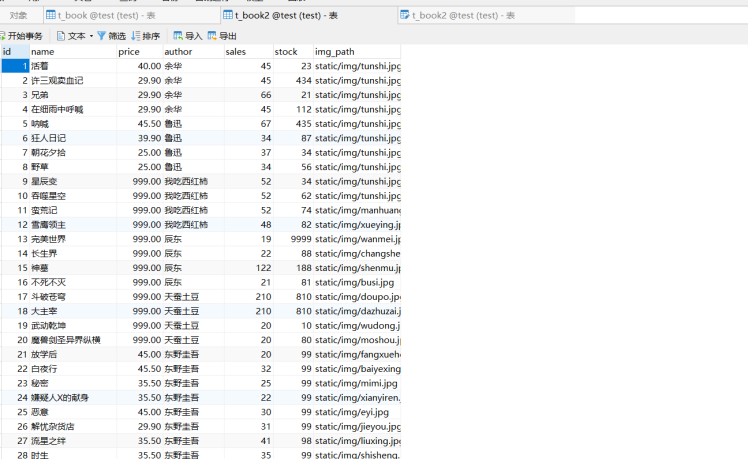Click the stock column header
Screen dimensions: 748x460
point(293,52)
